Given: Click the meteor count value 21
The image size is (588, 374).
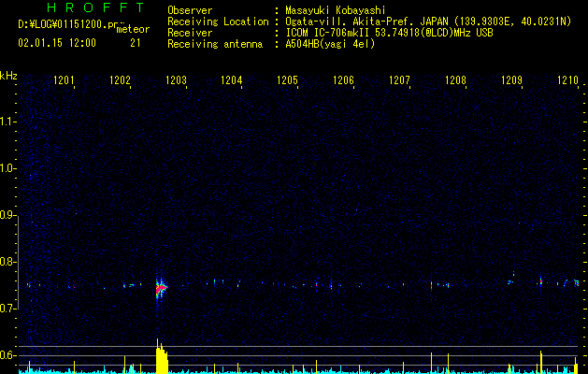Looking at the screenshot, I should click(136, 43).
